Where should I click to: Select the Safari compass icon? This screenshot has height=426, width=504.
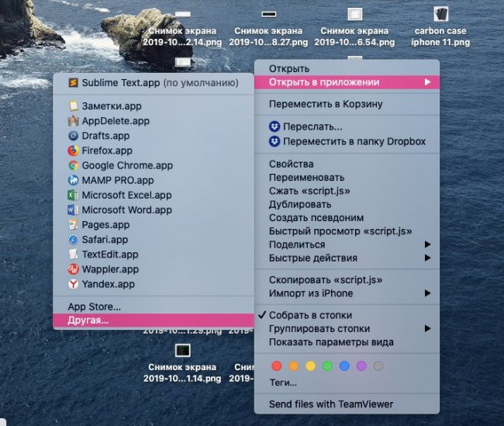[x=73, y=240]
